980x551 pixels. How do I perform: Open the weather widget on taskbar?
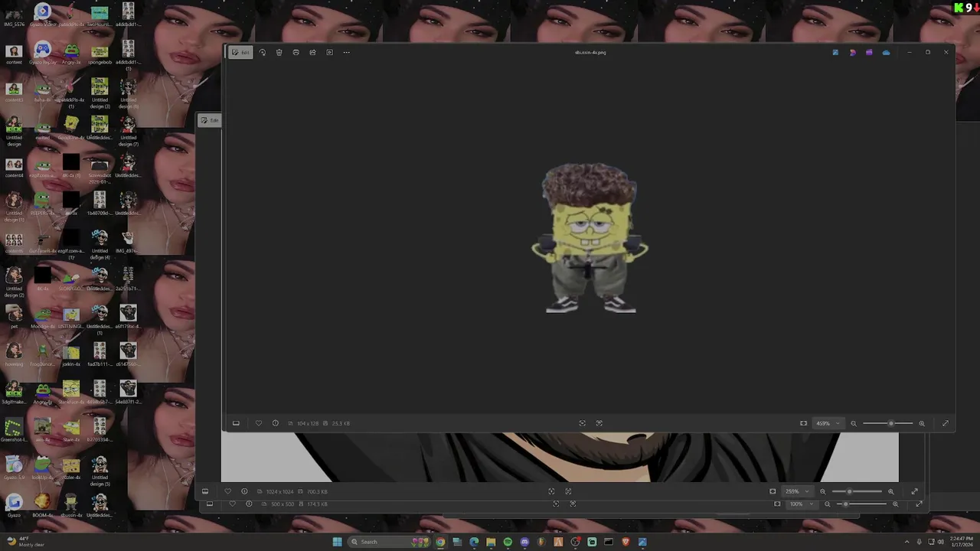pos(24,541)
